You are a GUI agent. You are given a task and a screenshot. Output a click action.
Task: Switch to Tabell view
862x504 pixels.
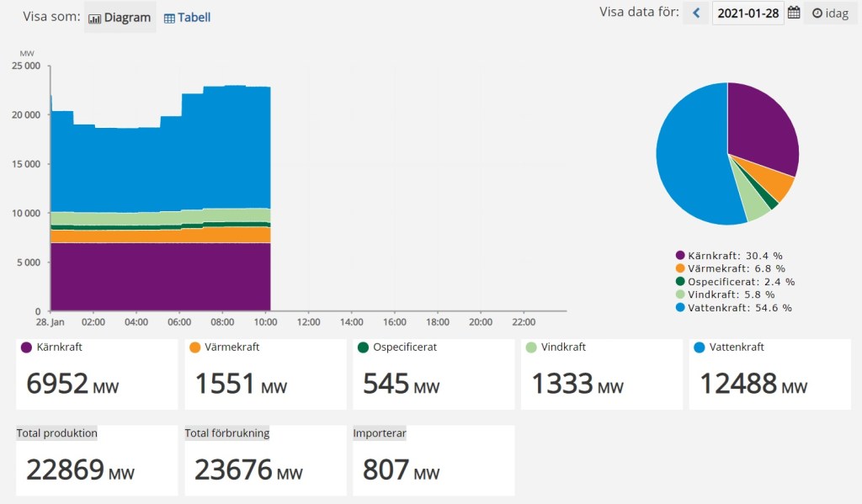tap(187, 18)
